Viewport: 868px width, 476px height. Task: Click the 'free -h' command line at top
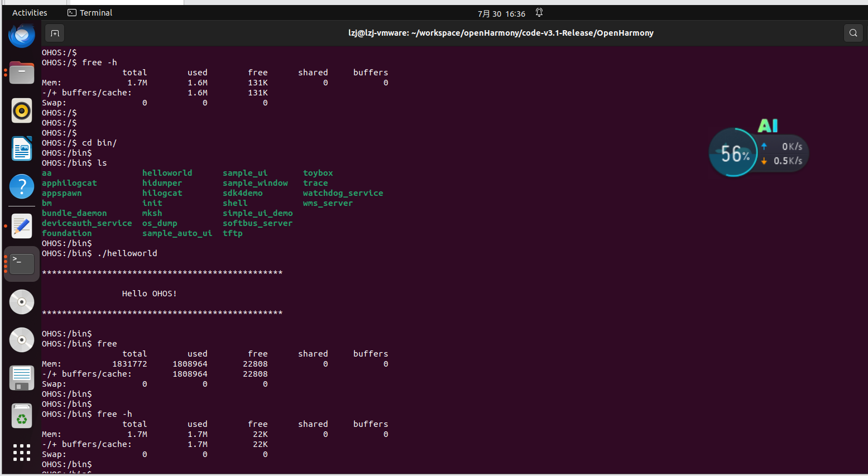tap(79, 62)
